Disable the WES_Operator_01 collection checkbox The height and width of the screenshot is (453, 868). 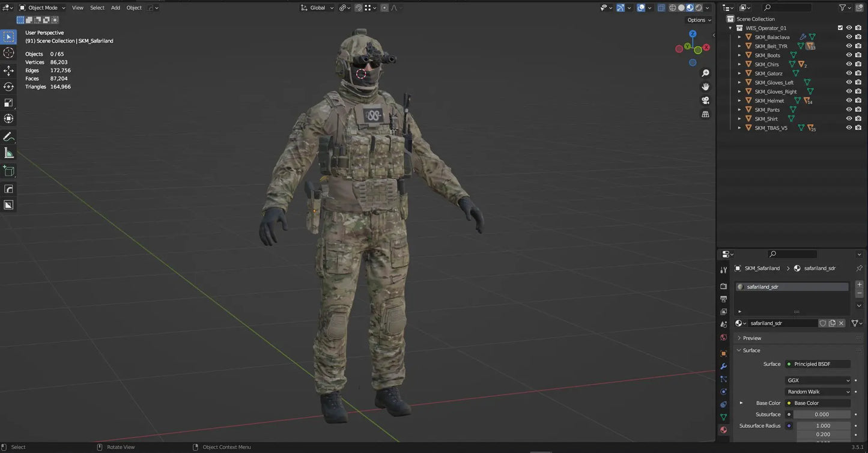coord(840,28)
